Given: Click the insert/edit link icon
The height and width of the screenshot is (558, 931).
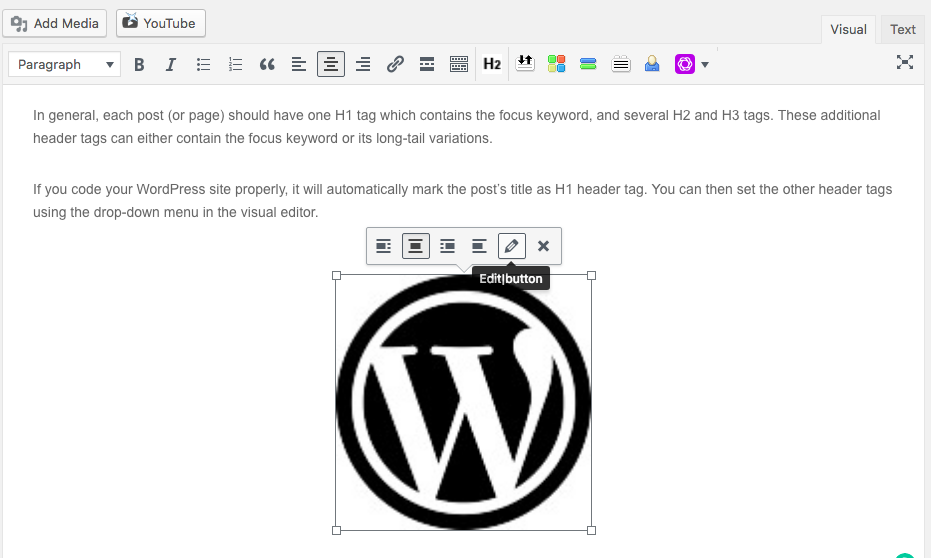Looking at the screenshot, I should point(395,64).
